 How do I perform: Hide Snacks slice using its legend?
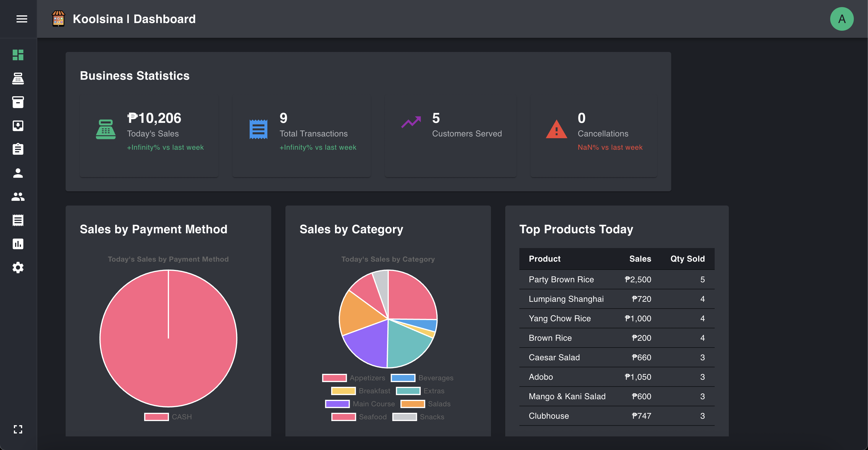point(419,416)
